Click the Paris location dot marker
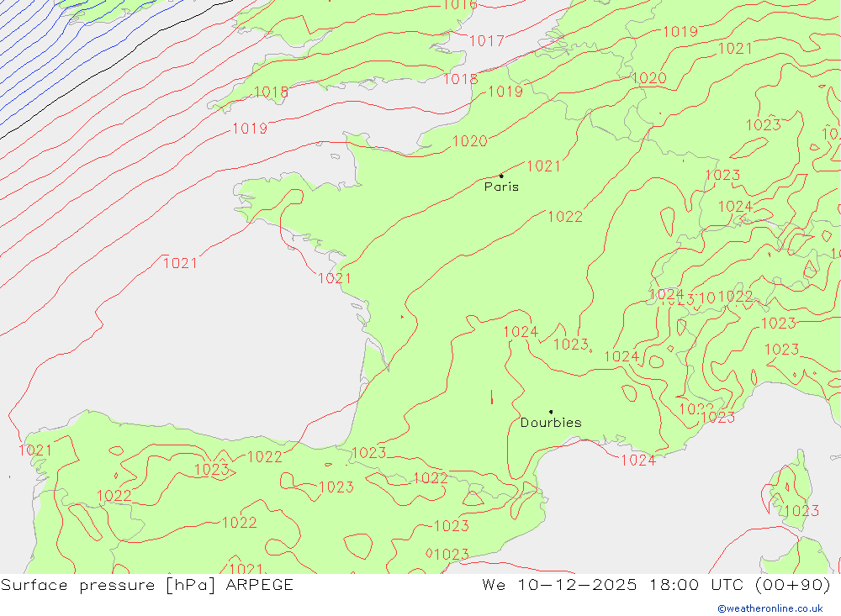The image size is (841, 616). 501,176
